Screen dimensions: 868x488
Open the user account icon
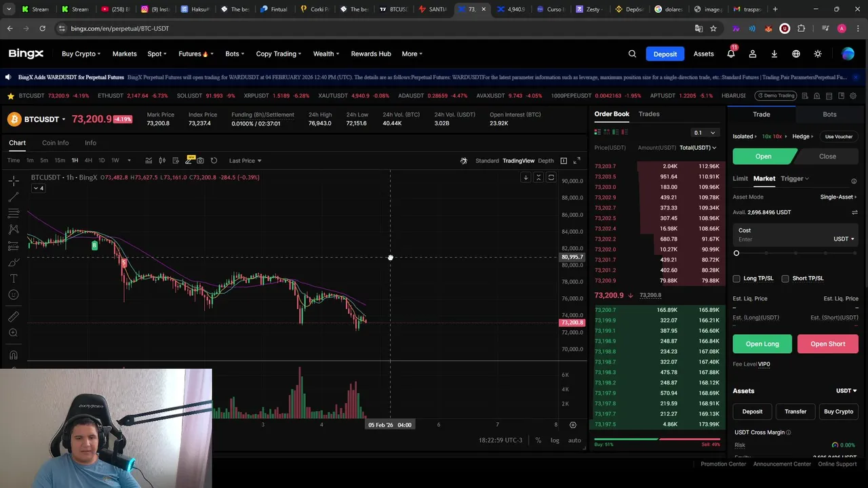[752, 54]
